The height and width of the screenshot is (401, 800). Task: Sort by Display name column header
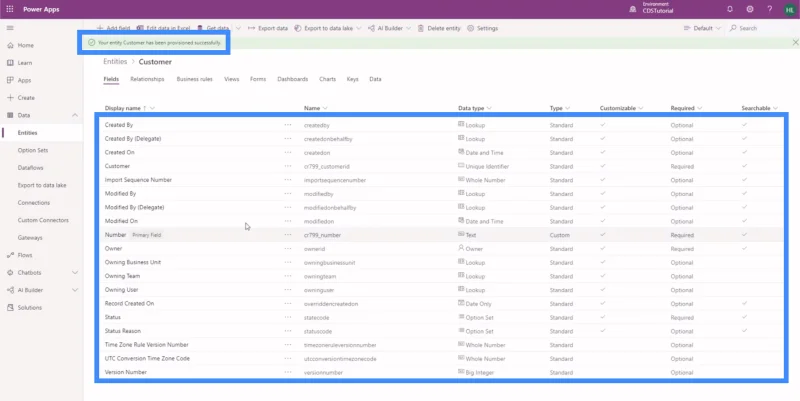pyautogui.click(x=122, y=108)
